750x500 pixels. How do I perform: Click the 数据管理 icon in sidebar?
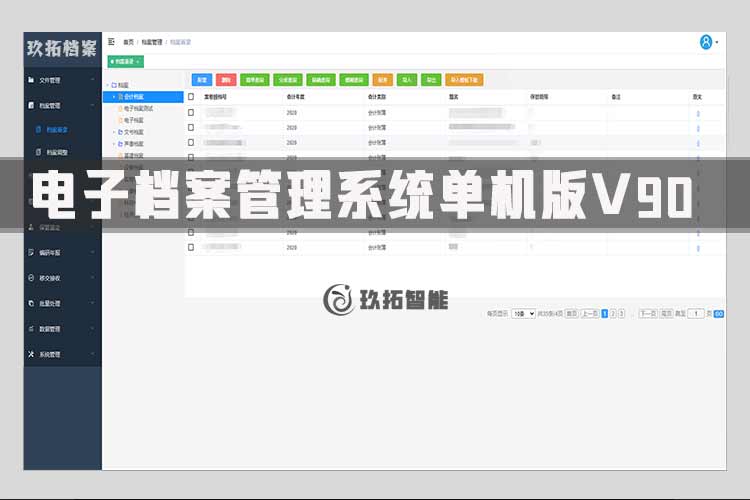pos(31,328)
